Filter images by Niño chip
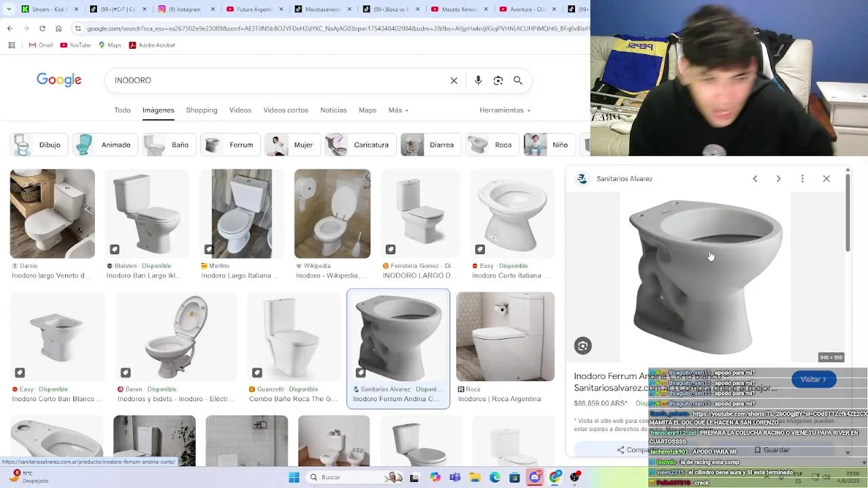 [x=549, y=145]
